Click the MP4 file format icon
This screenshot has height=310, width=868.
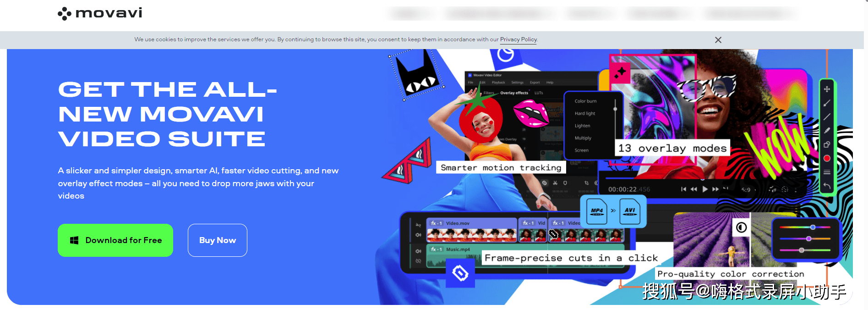point(597,211)
